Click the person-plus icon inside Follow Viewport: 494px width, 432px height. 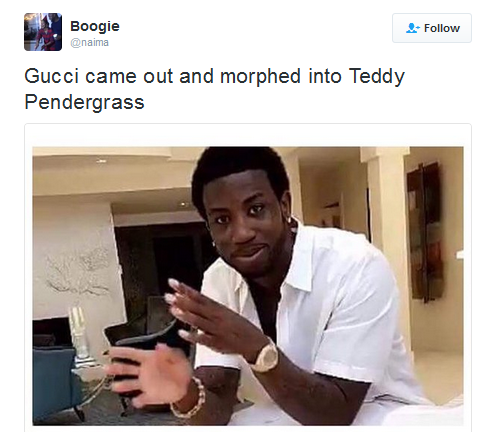(412, 28)
